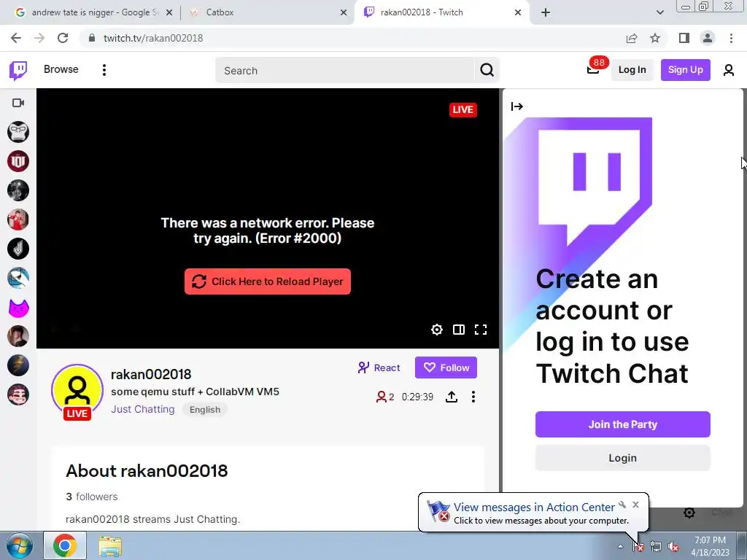Open the Windows Start menu
The height and width of the screenshot is (560, 747).
[x=20, y=545]
